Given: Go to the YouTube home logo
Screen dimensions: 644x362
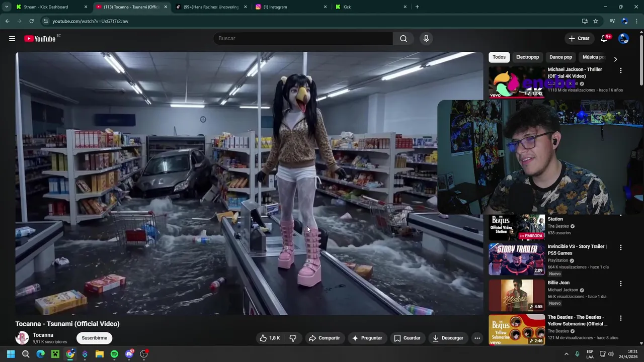Looking at the screenshot, I should (40, 39).
